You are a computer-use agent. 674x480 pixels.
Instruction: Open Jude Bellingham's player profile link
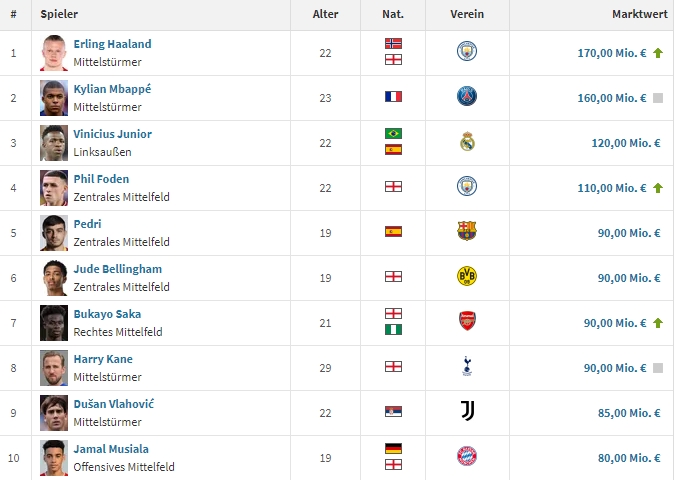(118, 269)
